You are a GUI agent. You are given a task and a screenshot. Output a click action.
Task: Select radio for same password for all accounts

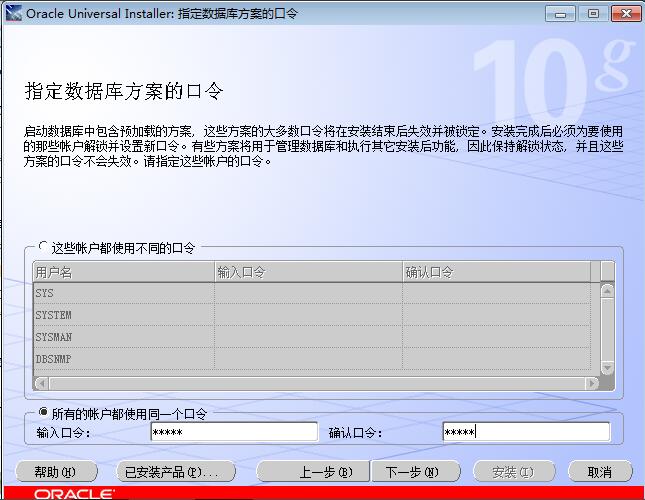[x=43, y=412]
